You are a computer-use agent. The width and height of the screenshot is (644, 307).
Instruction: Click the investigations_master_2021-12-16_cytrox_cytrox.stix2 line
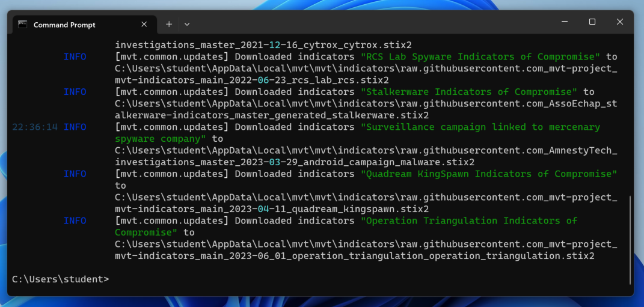coord(263,44)
